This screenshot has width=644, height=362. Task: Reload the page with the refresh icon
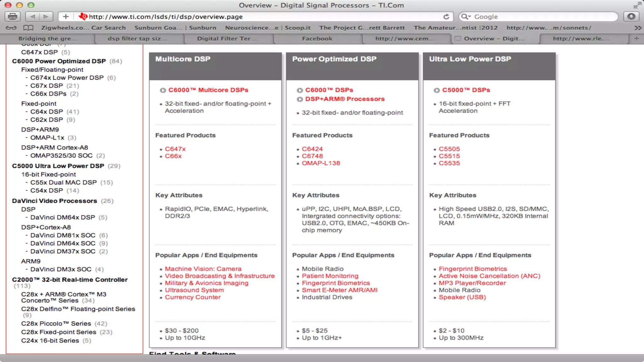tap(446, 17)
